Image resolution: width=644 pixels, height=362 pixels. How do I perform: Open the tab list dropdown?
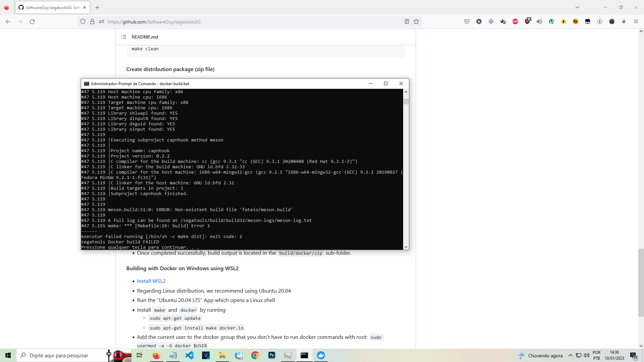tap(578, 7)
